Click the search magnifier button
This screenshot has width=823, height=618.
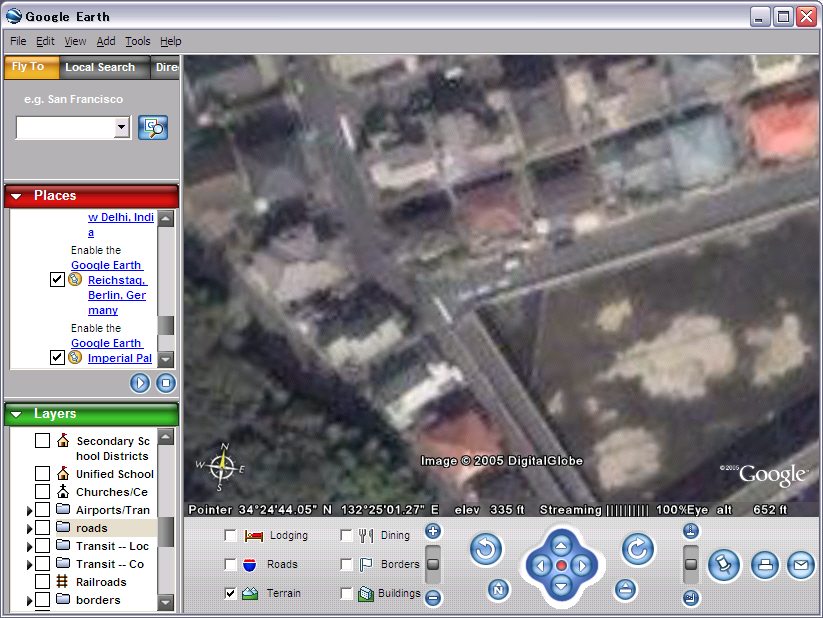(x=153, y=127)
